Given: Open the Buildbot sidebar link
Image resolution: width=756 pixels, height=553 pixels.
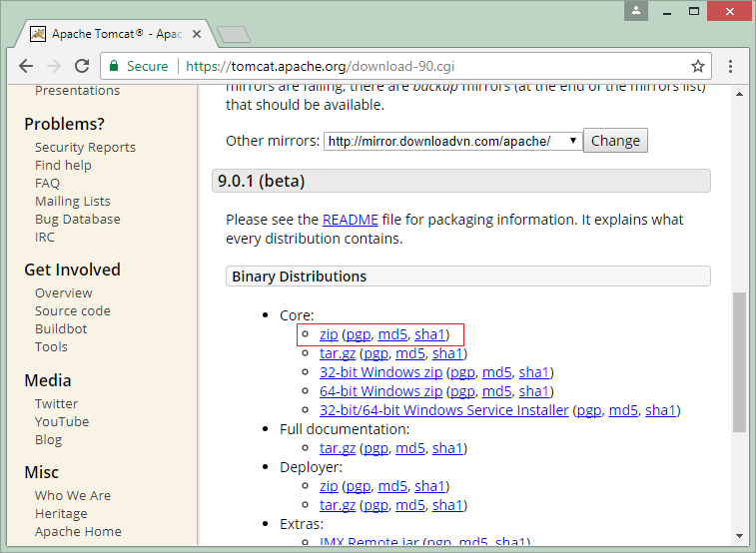Looking at the screenshot, I should click(x=61, y=329).
